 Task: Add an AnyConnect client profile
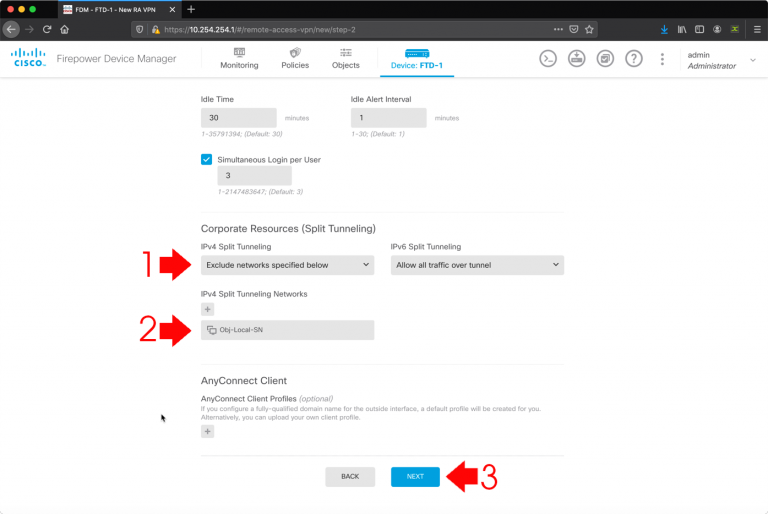pyautogui.click(x=207, y=431)
